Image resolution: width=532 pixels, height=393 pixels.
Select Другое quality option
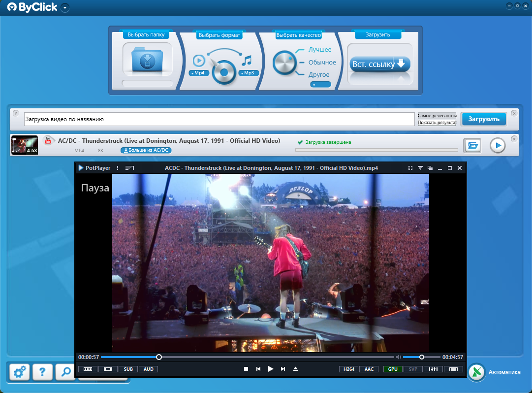point(318,75)
